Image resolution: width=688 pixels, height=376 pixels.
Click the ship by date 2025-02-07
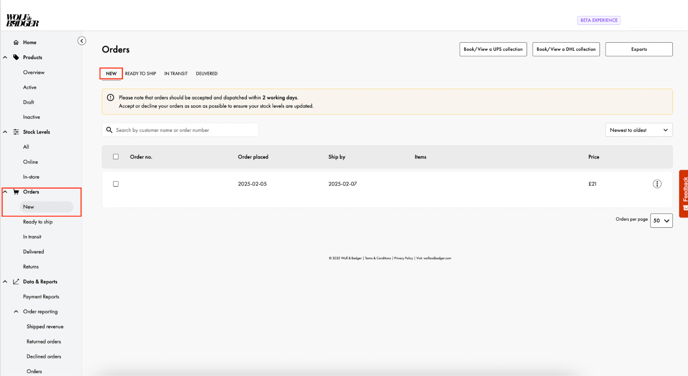[x=343, y=184]
